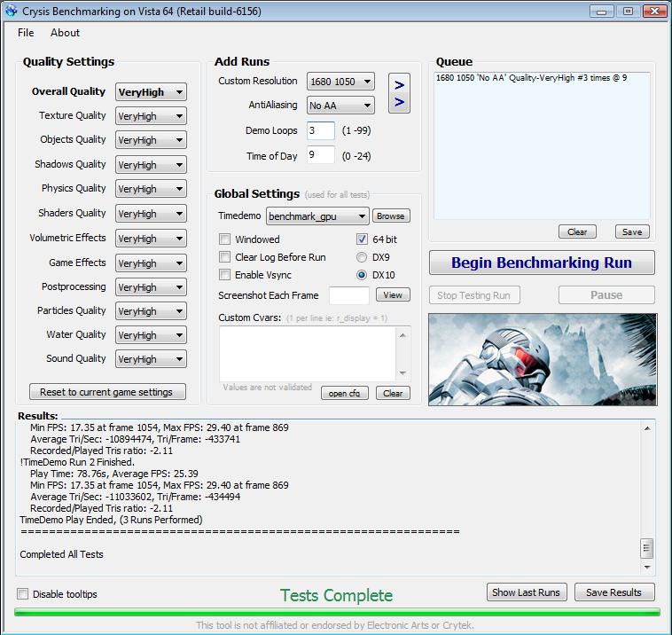The image size is (672, 635).
Task: Add run to queue with arrow button
Action: pos(399,93)
